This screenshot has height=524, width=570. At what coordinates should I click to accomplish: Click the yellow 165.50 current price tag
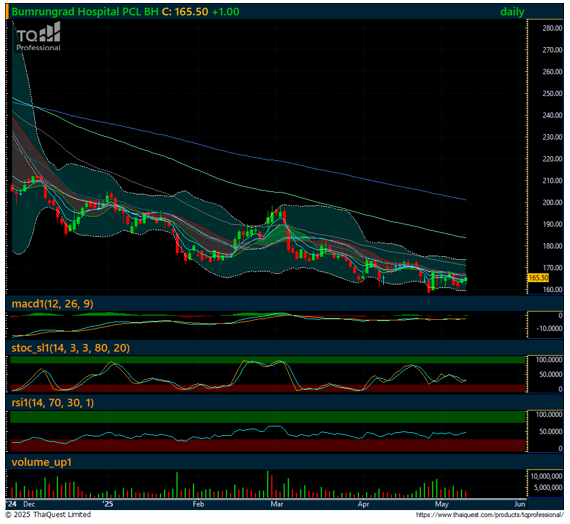click(x=538, y=278)
